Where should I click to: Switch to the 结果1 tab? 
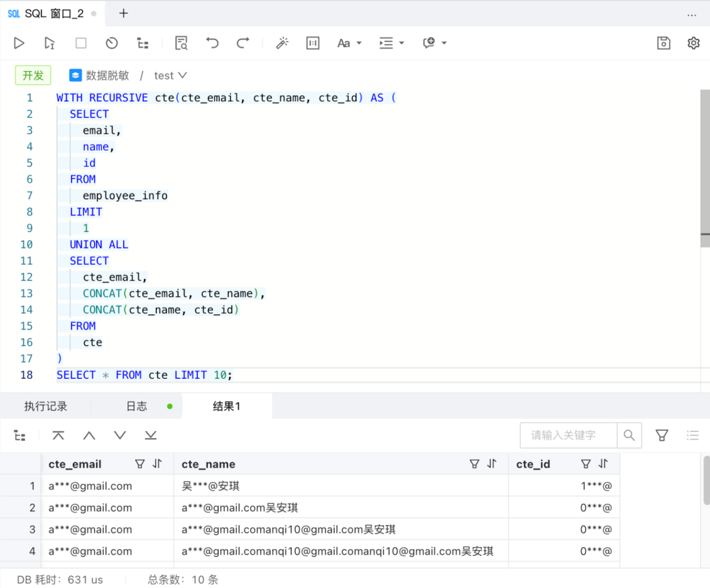click(226, 406)
